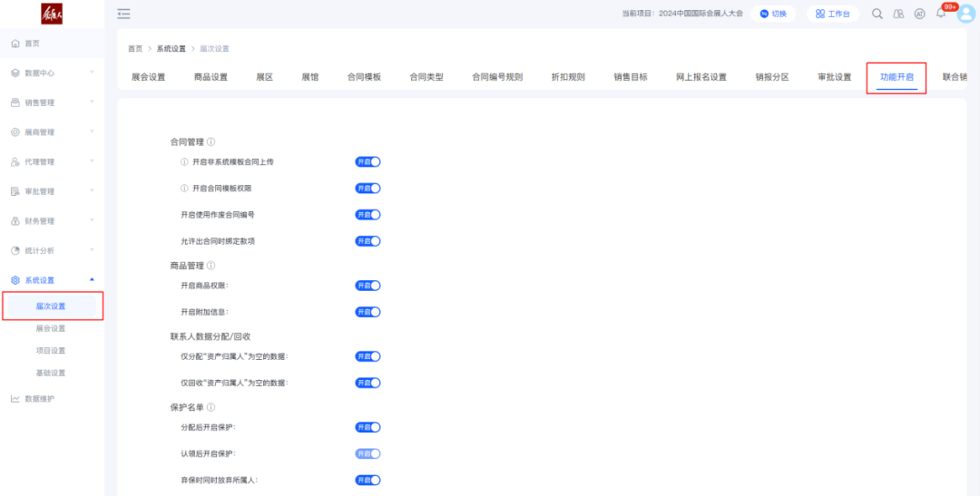
Task: Expand the 销售管理 sidebar menu
Action: point(52,102)
